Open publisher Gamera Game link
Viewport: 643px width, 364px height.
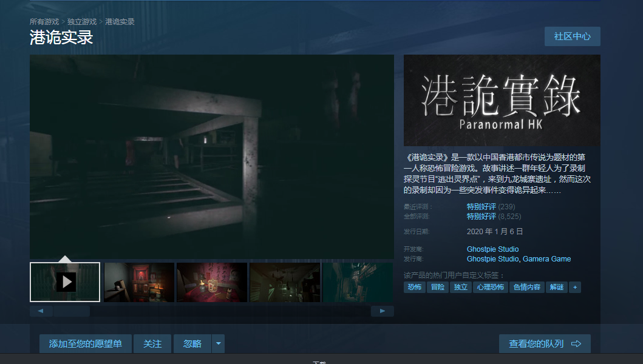coord(546,259)
